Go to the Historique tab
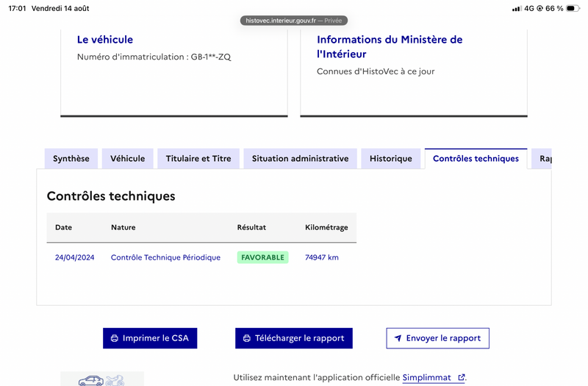 [391, 159]
